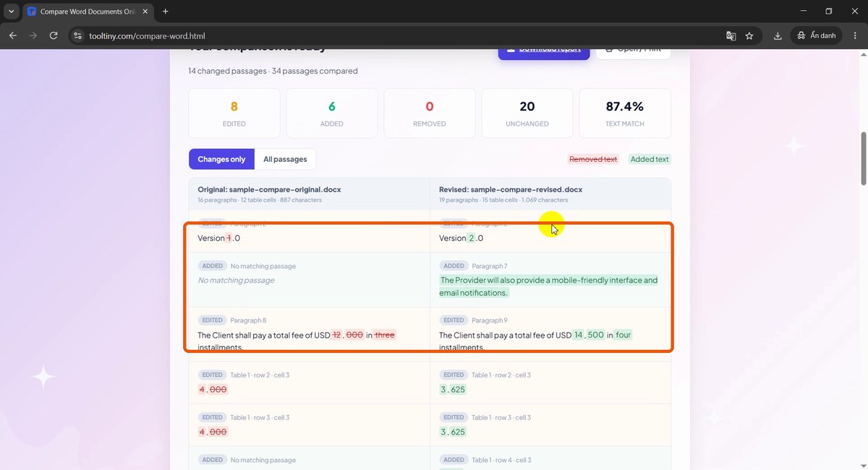Click original Table 1 row 2 cell 3 label
The width and height of the screenshot is (868, 470).
(x=260, y=375)
